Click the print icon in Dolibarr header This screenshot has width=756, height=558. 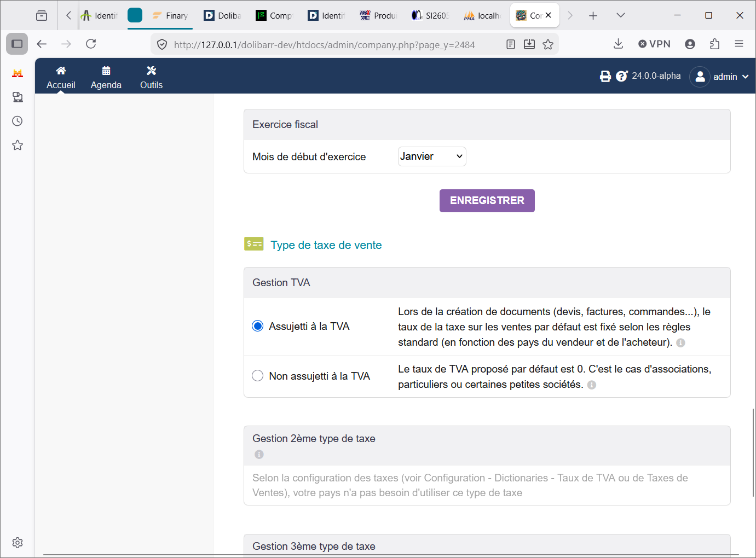[x=605, y=77]
